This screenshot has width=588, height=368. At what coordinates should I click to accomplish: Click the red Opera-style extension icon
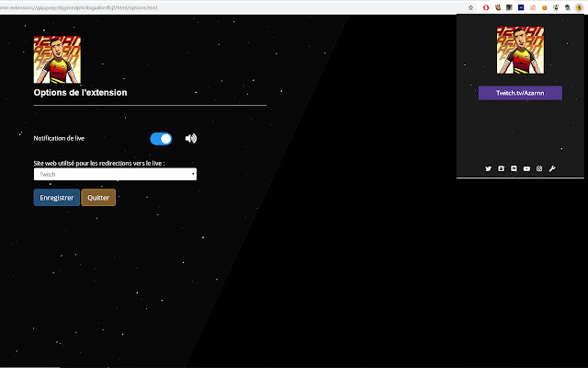point(486,7)
